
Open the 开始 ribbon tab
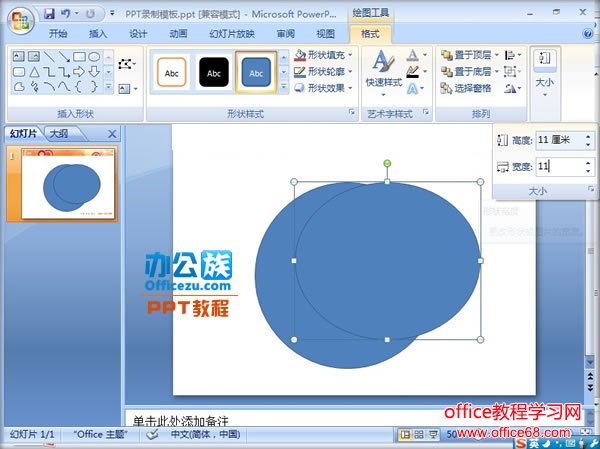coord(58,34)
